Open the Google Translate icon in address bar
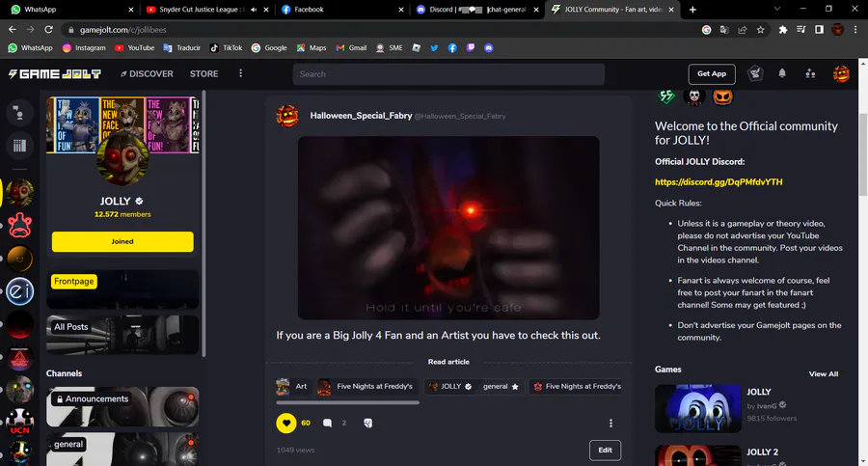Viewport: 868px width, 466px height. 724,30
